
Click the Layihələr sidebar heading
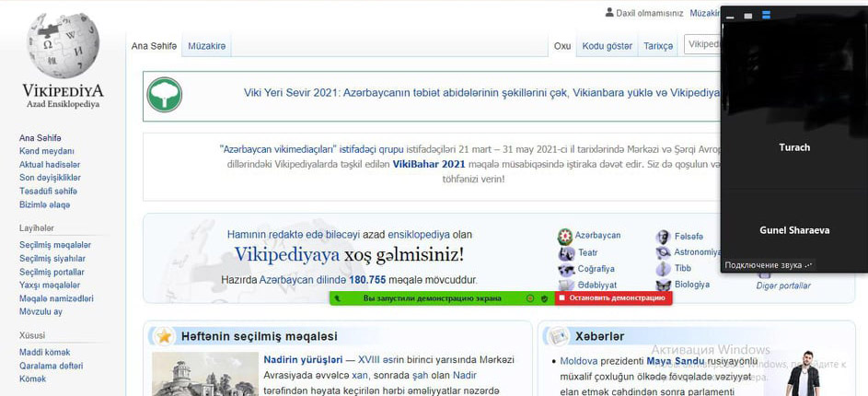37,228
